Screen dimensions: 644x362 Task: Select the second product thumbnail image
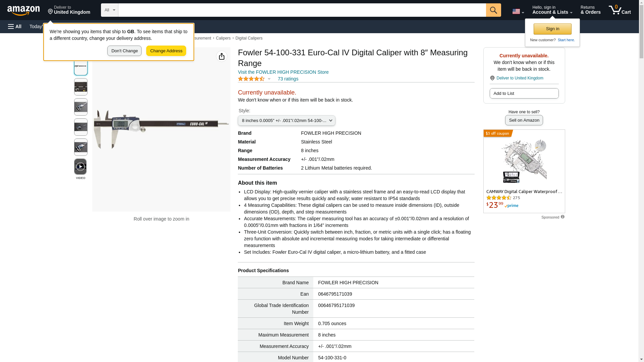(80, 87)
